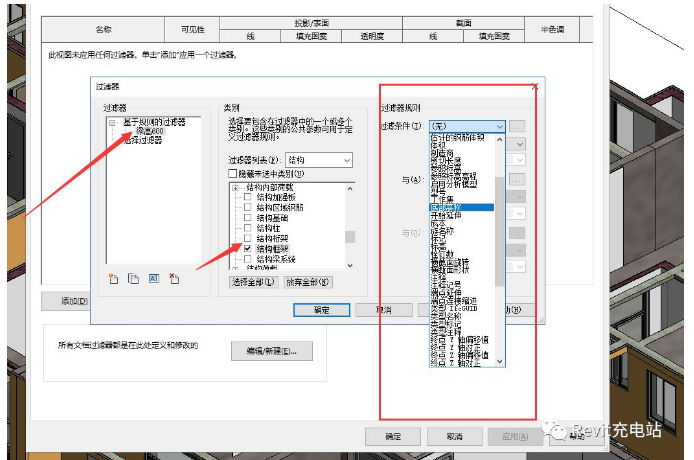Click the 应用(A) button
Image resolution: width=694 pixels, height=460 pixels.
pos(515,437)
